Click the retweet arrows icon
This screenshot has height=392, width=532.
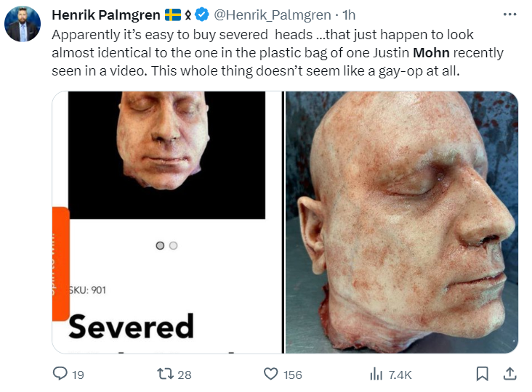tap(165, 374)
